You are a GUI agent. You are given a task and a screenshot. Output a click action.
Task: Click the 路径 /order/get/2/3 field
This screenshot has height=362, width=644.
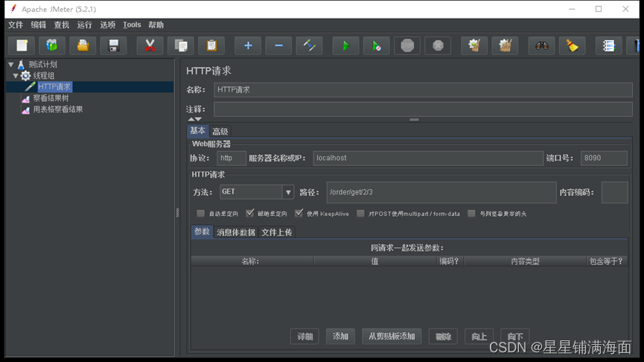[x=441, y=192]
